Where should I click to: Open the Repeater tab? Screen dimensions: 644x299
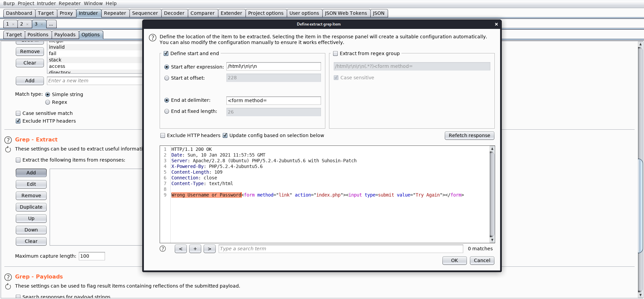[115, 13]
